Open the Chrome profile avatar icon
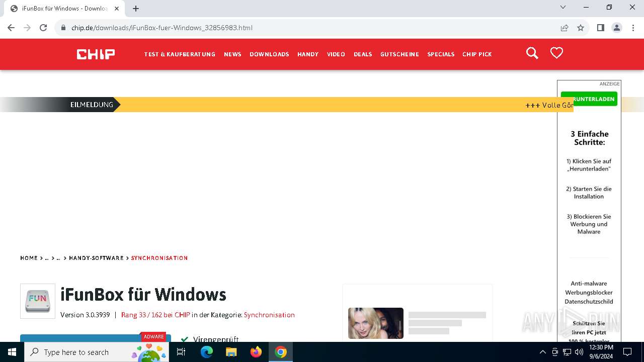The height and width of the screenshot is (362, 644). 617,28
